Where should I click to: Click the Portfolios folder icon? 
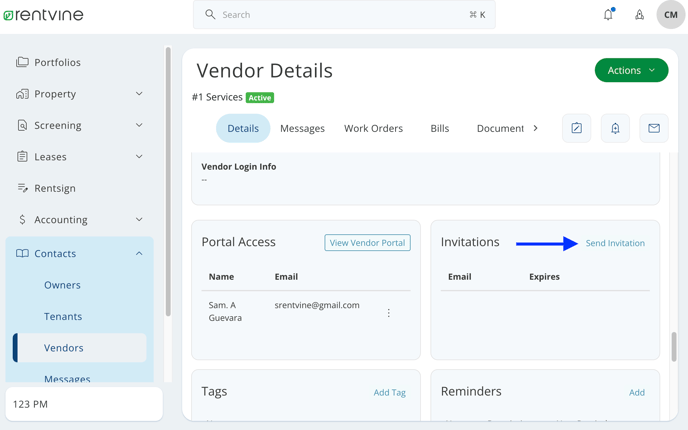[x=22, y=62]
